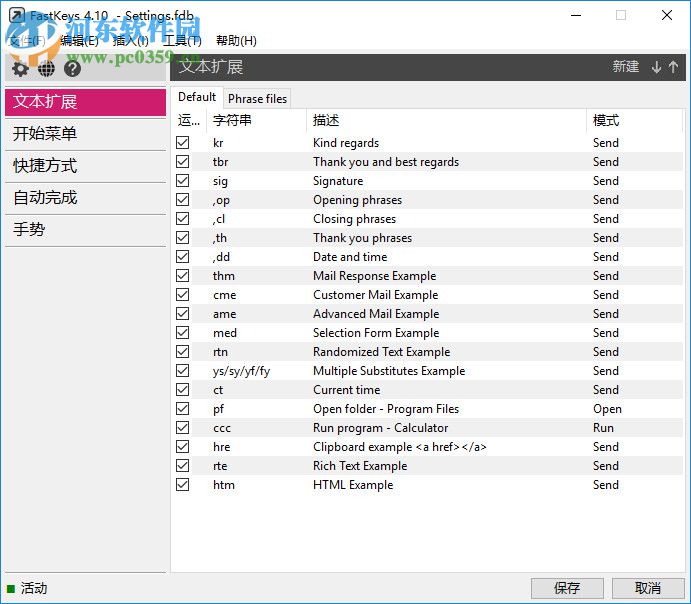Disable the htm HTML Example checkbox
The height and width of the screenshot is (604, 691).
point(182,485)
